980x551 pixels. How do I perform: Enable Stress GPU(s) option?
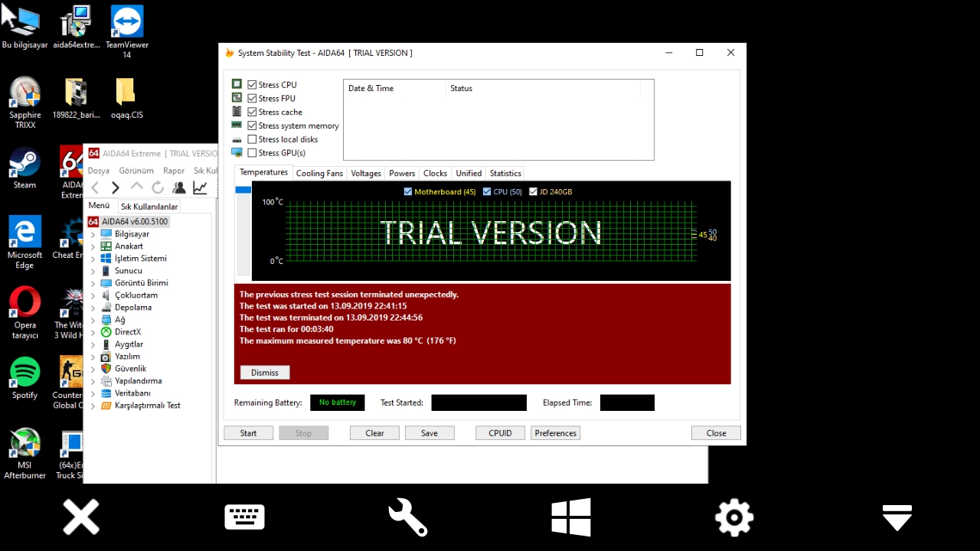tap(252, 153)
